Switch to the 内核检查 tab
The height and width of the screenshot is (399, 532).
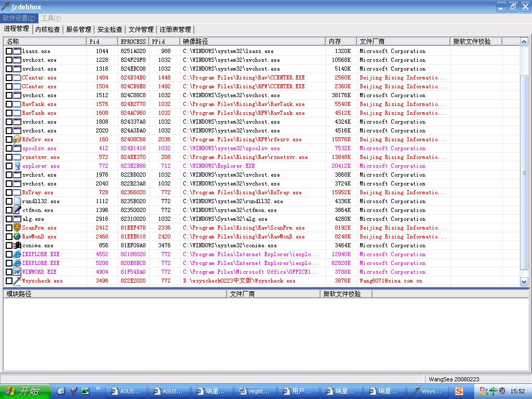pos(48,30)
